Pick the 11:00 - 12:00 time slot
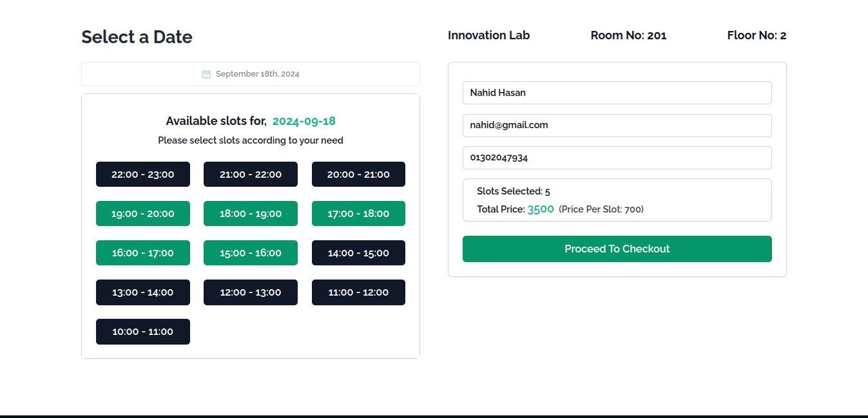Screen dimensions: 868x418 click(x=358, y=292)
